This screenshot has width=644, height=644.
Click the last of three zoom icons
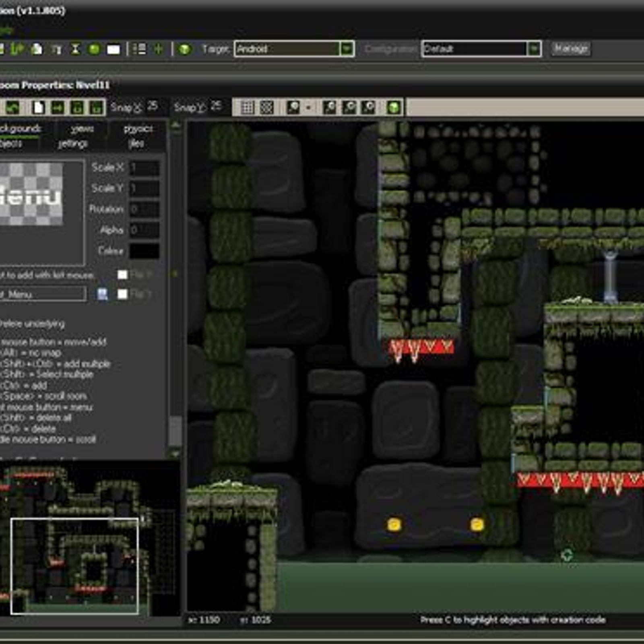369,107
